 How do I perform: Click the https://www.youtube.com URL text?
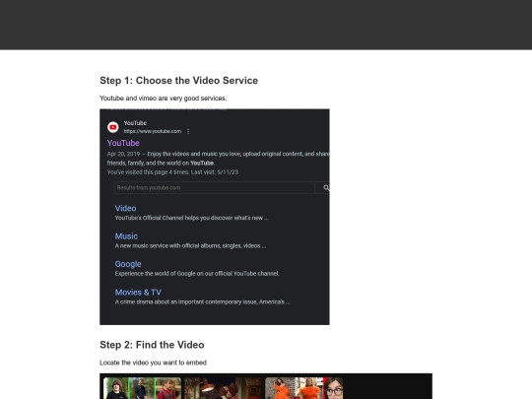tap(153, 131)
